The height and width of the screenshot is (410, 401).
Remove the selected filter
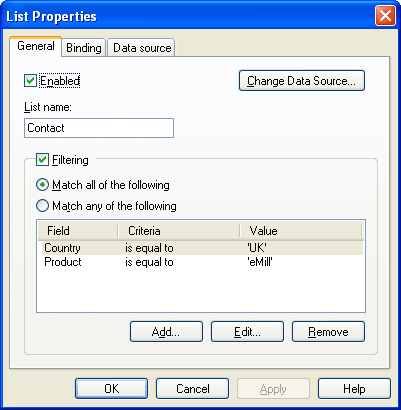pos(328,332)
